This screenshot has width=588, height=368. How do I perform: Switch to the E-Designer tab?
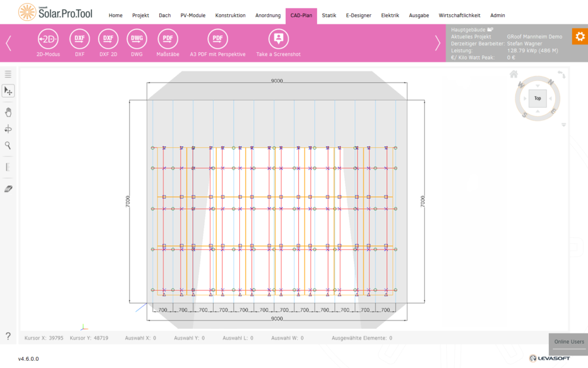(358, 15)
